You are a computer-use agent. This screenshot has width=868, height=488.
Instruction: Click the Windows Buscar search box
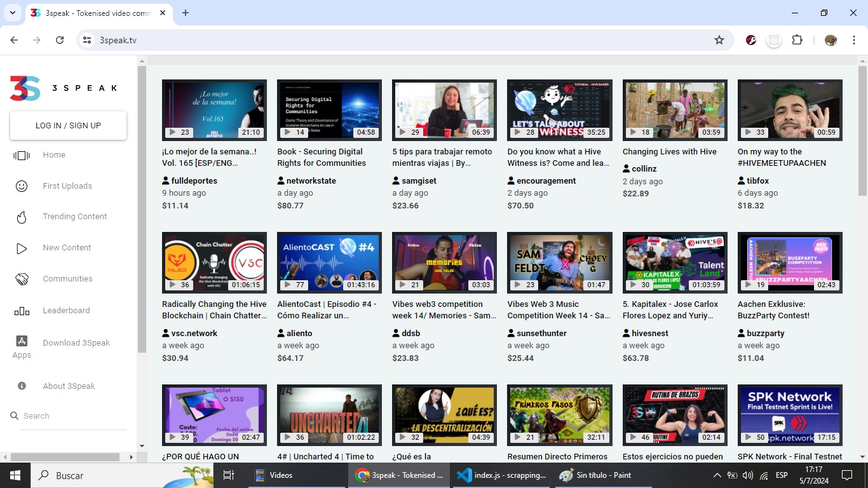[x=122, y=475]
